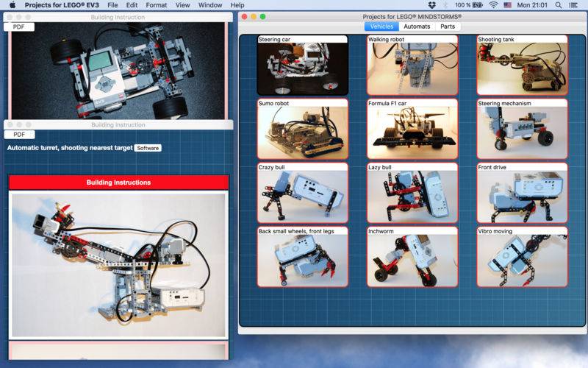Click the "Automatic turret, shooting nearest target" title
The height and width of the screenshot is (368, 588).
70,148
